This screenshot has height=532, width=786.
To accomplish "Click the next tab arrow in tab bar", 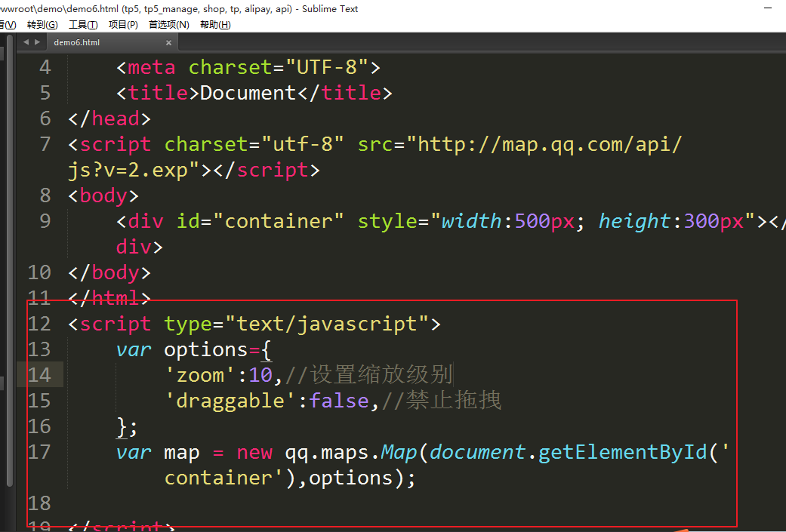I will [x=37, y=42].
